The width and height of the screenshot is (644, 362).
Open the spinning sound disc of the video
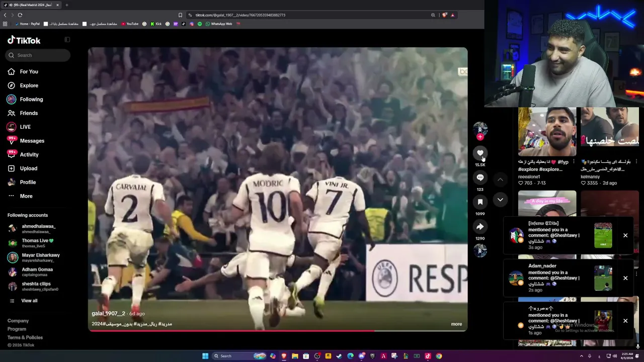(x=480, y=250)
